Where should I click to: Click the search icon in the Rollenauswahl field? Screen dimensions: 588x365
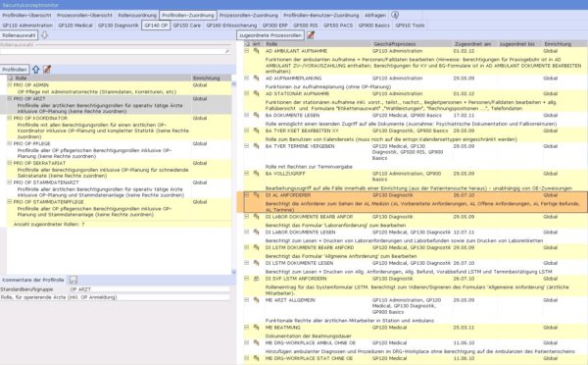[227, 51]
